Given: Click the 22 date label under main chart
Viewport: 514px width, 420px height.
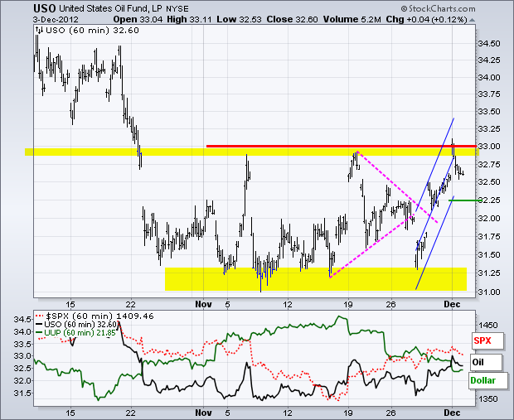Looking at the screenshot, I should 130,304.
